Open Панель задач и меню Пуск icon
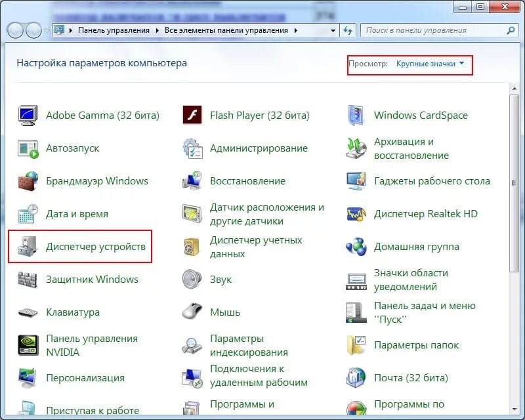 click(x=356, y=312)
